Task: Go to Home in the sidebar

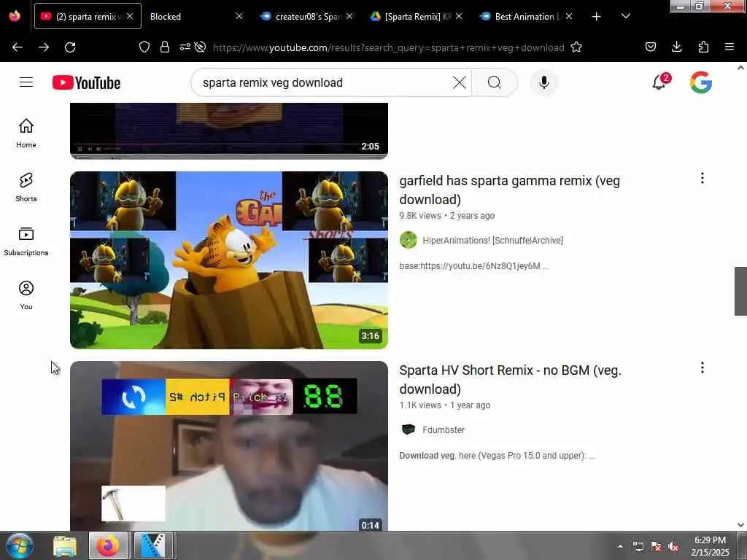Action: tap(26, 133)
